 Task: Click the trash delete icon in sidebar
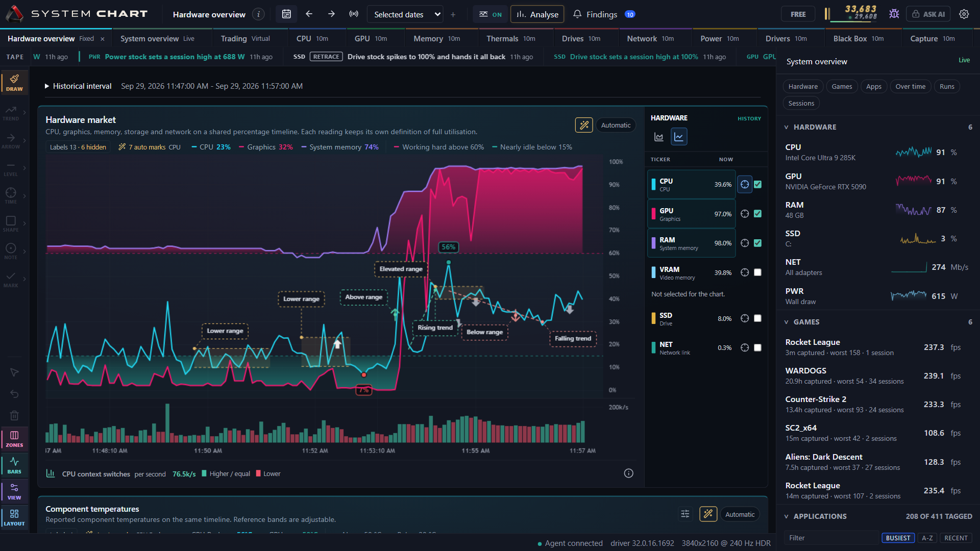coord(14,415)
